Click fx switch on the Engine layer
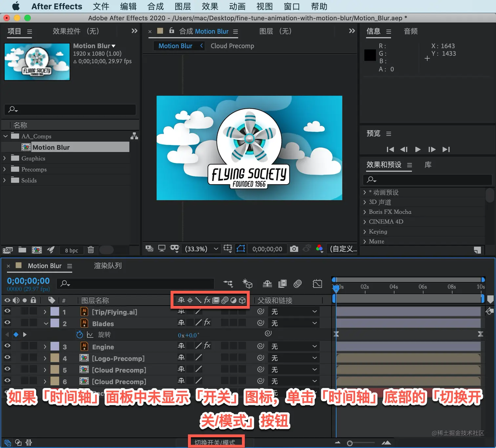Screen dimensions: 496x448 (207, 346)
